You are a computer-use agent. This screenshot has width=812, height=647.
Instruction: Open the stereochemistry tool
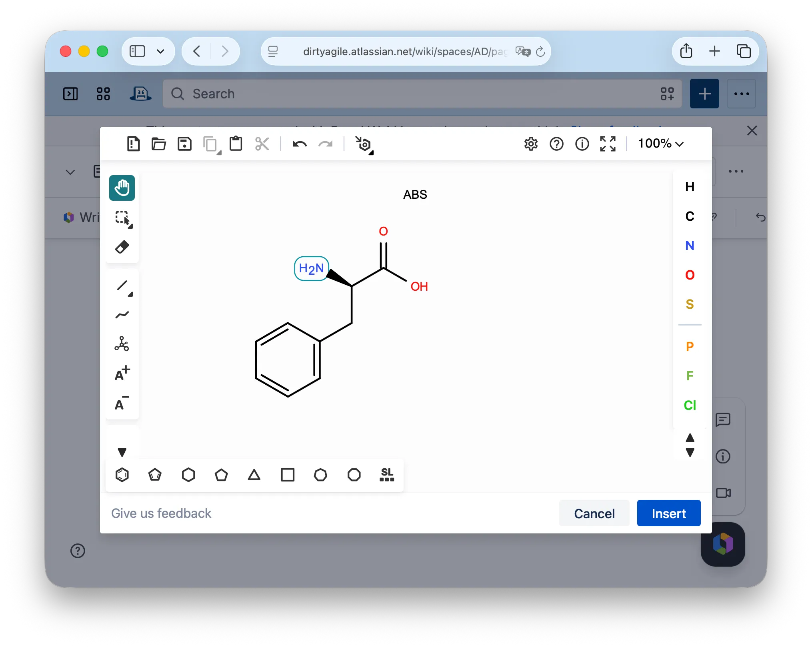(x=122, y=344)
